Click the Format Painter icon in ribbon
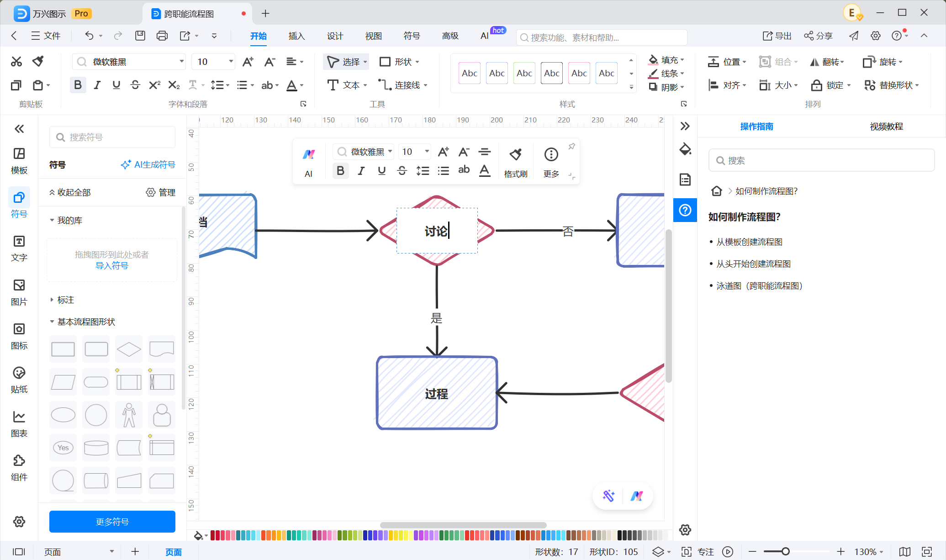The height and width of the screenshot is (560, 946). [x=38, y=61]
